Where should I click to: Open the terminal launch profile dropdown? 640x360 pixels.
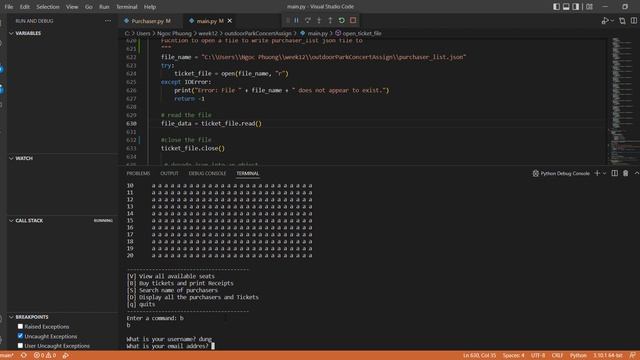pyautogui.click(x=604, y=173)
